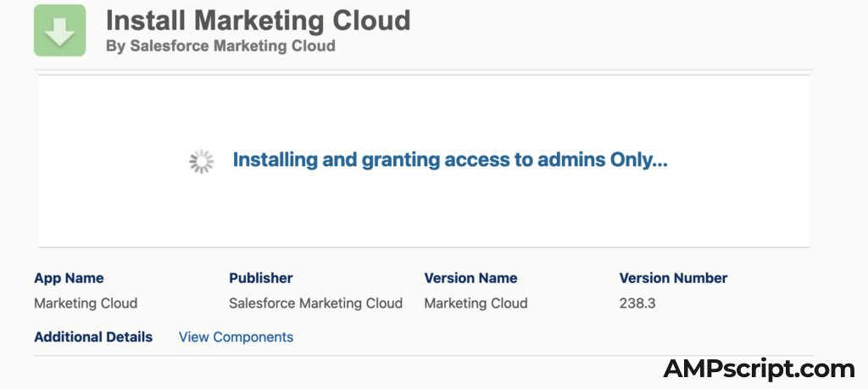Viewport: 868px width, 389px height.
Task: Click the Version Number label
Action: tap(673, 278)
